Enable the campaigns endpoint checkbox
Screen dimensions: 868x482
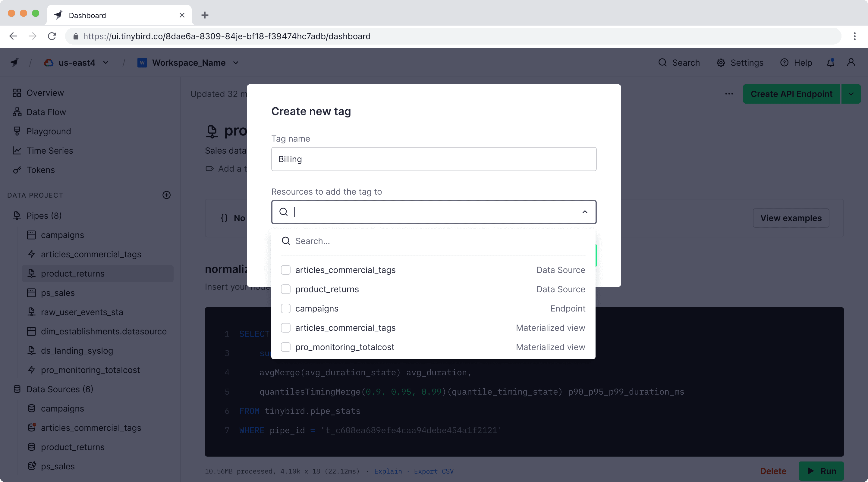285,308
